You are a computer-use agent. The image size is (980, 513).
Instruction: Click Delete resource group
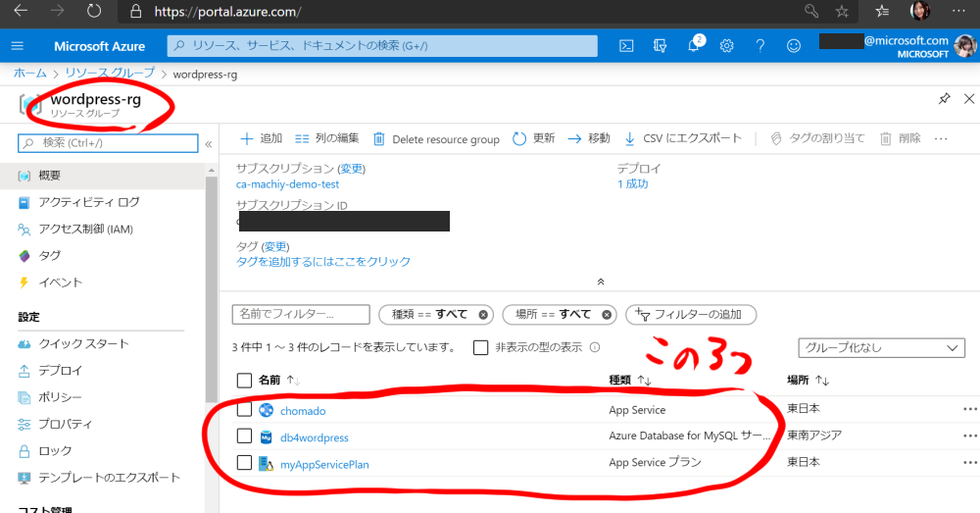coord(436,139)
